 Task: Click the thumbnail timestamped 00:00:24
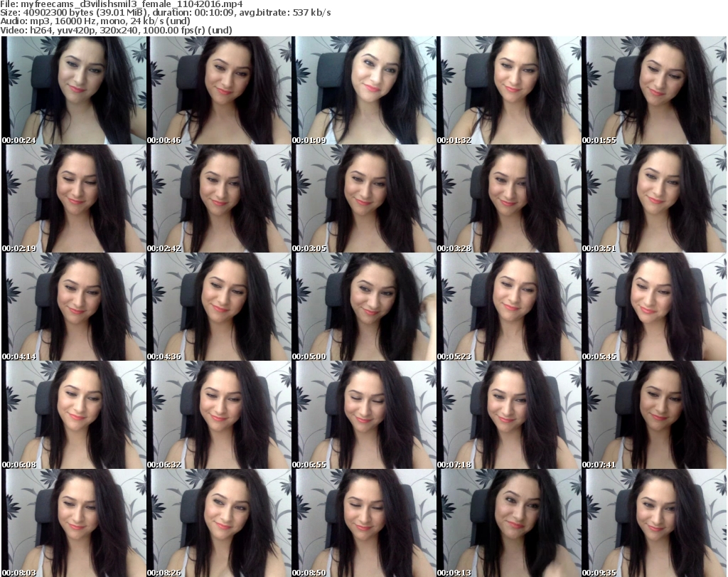tap(74, 90)
